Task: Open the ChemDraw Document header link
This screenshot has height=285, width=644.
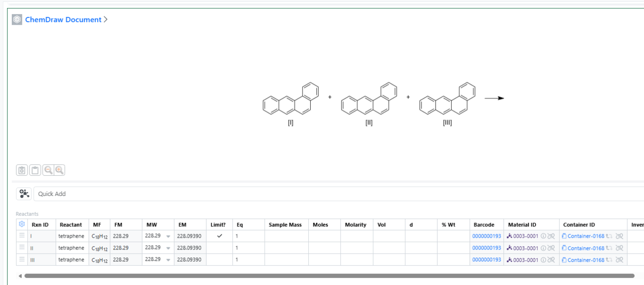Action: (63, 19)
